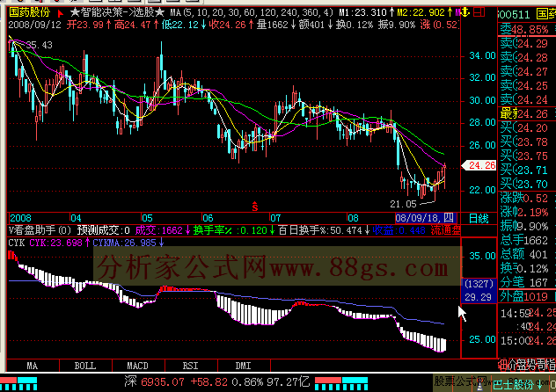
Task: Open the ★智能决策->选股★ link
Action: (x=117, y=13)
